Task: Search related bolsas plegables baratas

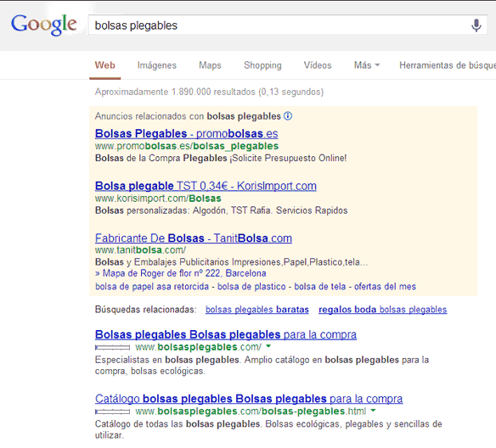Action: [257, 310]
